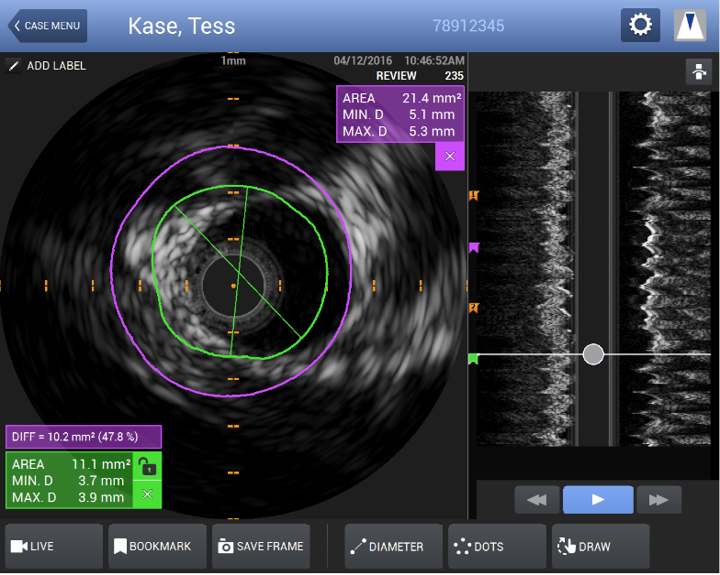Click the orange catheter center dot

[233, 286]
